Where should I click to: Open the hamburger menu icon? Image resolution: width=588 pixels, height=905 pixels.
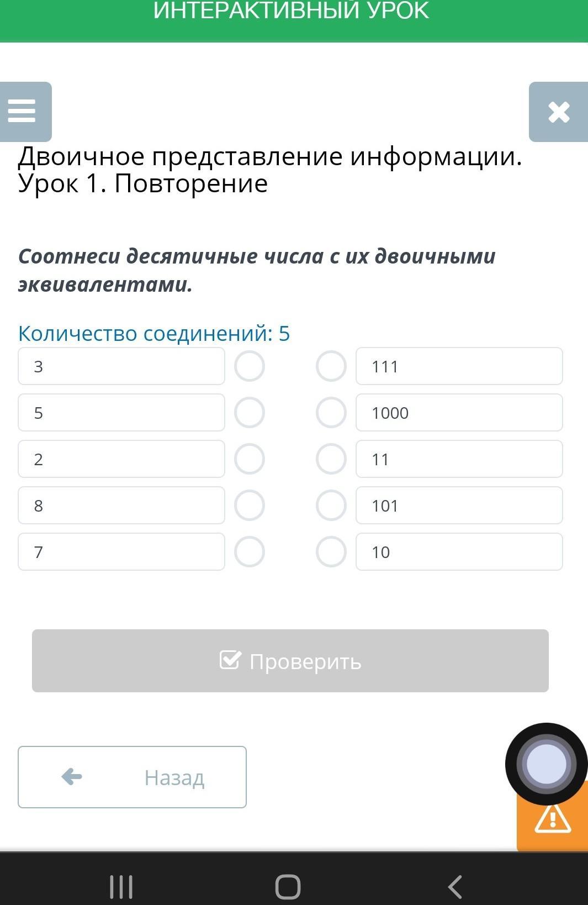[23, 111]
